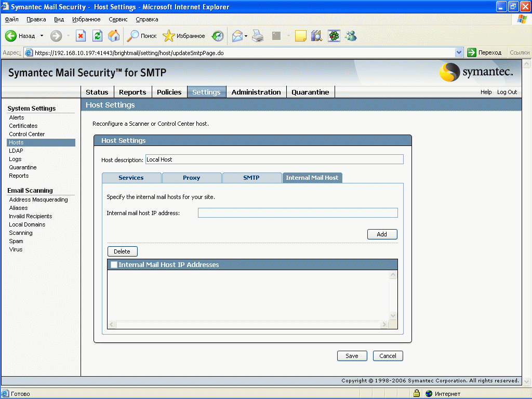
Task: Click the gray Edit toolbar icon
Action: click(276, 36)
